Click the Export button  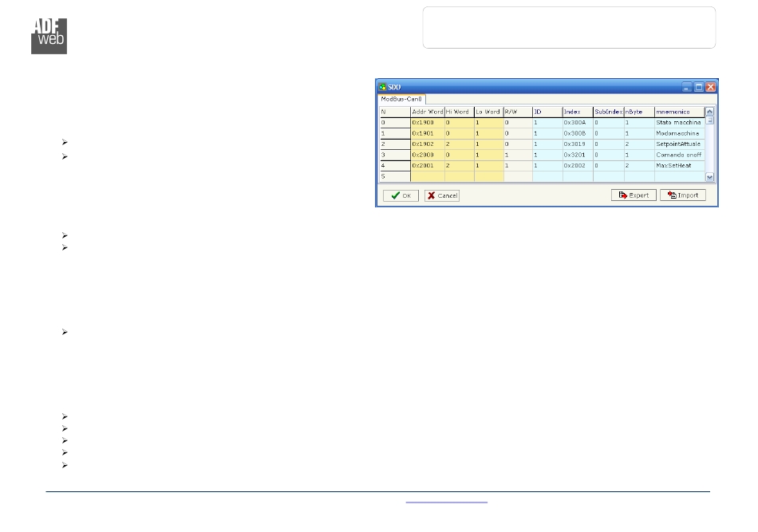pyautogui.click(x=634, y=195)
